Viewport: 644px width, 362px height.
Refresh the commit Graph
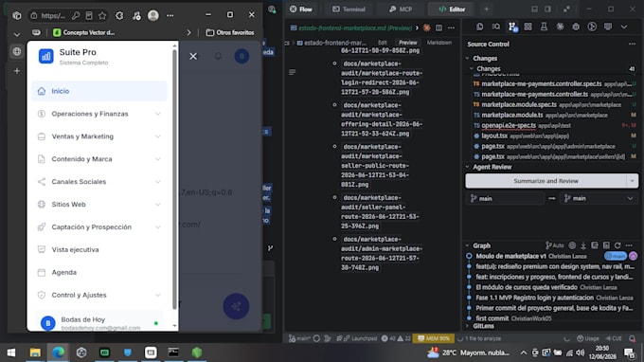[617, 245]
